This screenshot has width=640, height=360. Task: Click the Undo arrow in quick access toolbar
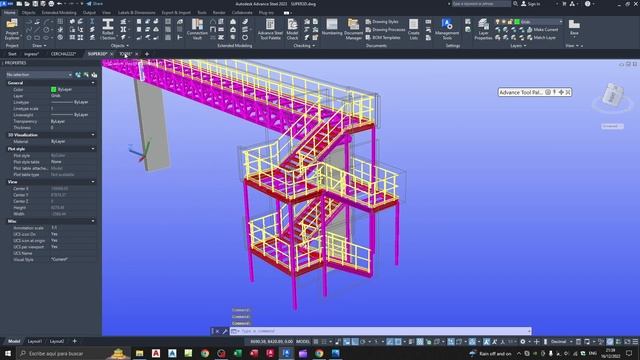point(60,4)
